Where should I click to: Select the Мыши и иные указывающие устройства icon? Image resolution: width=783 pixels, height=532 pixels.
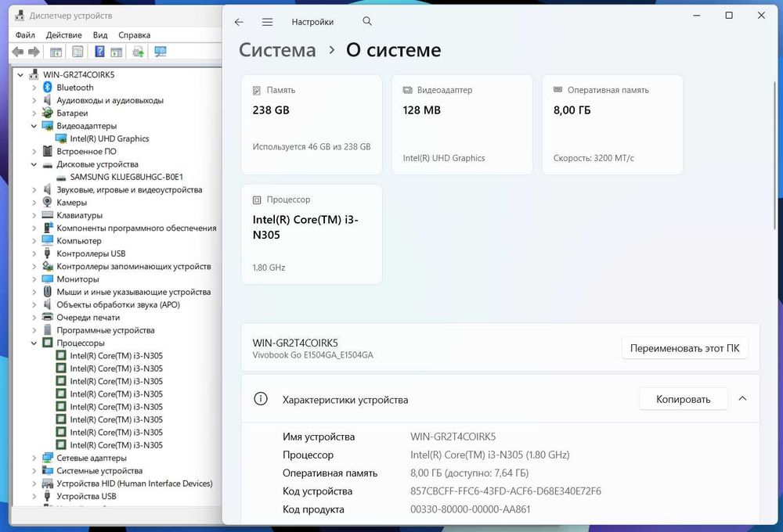(x=48, y=292)
